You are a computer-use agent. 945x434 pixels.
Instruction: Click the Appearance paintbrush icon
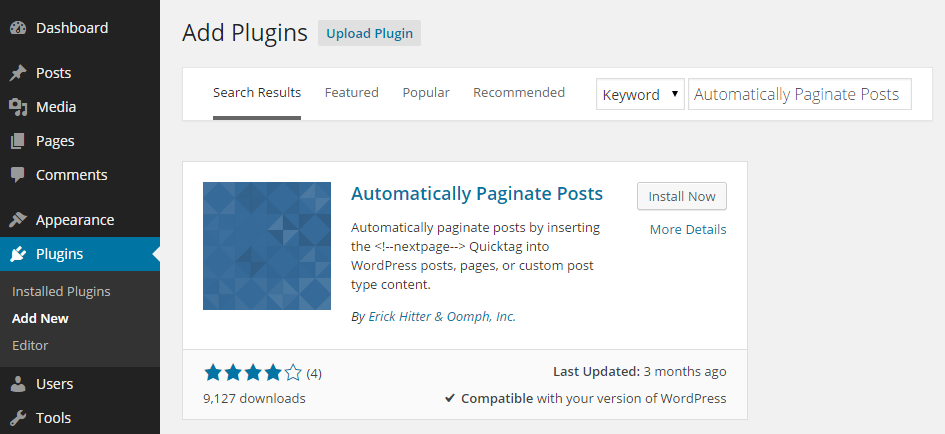[x=18, y=220]
